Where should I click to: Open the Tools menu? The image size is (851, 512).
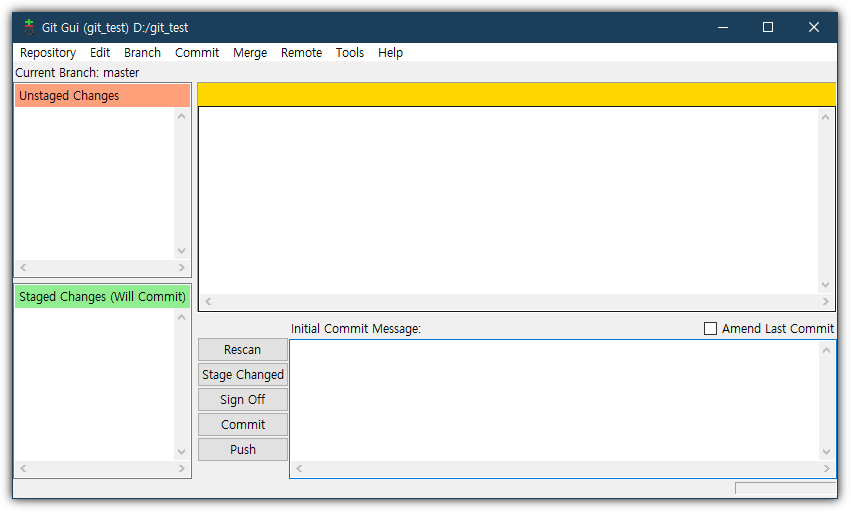coord(350,53)
